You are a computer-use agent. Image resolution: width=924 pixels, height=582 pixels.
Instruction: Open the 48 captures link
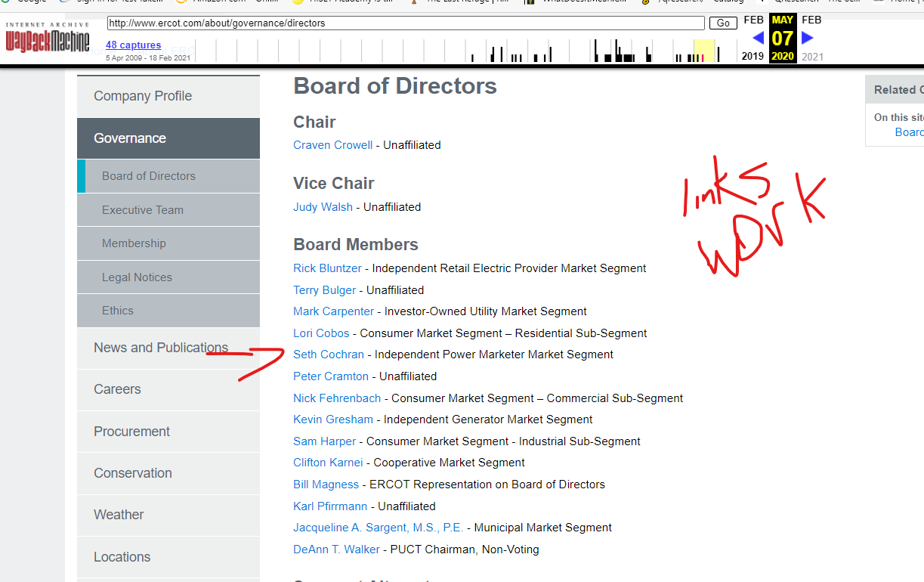pyautogui.click(x=133, y=45)
